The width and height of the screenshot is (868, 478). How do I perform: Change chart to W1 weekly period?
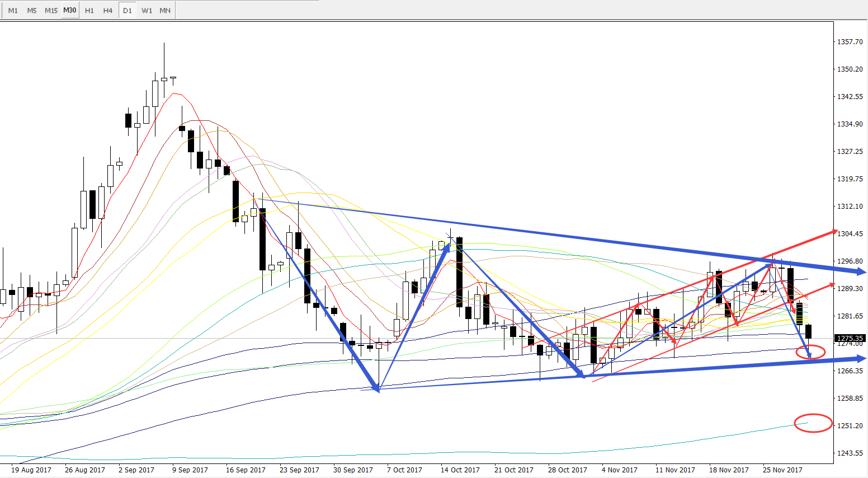point(147,11)
